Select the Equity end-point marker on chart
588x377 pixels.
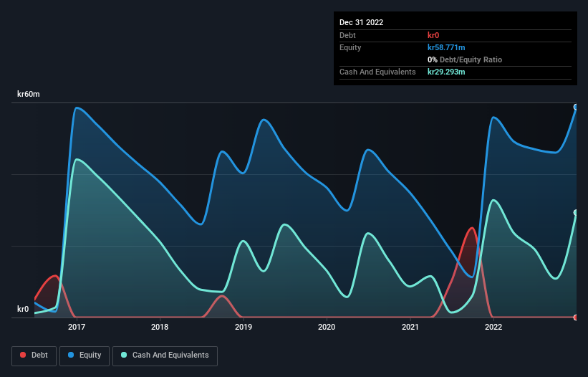576,107
